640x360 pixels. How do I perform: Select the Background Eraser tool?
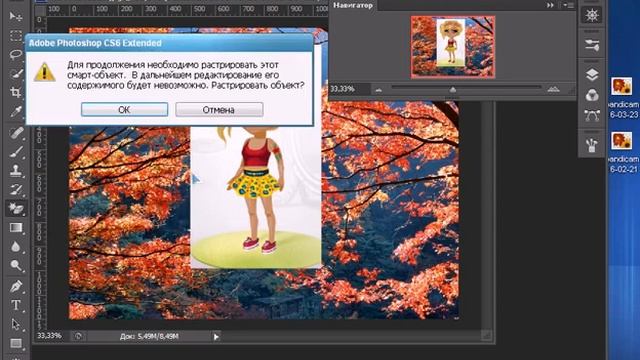[x=16, y=209]
